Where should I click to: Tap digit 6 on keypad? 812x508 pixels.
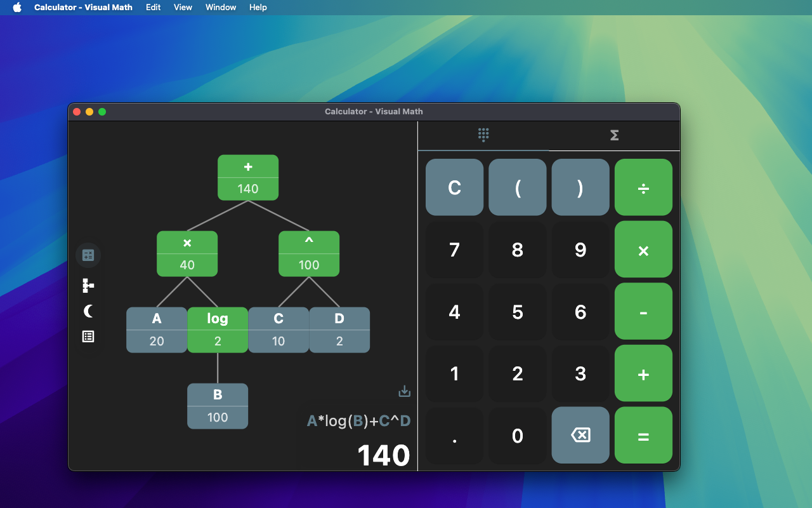580,311
